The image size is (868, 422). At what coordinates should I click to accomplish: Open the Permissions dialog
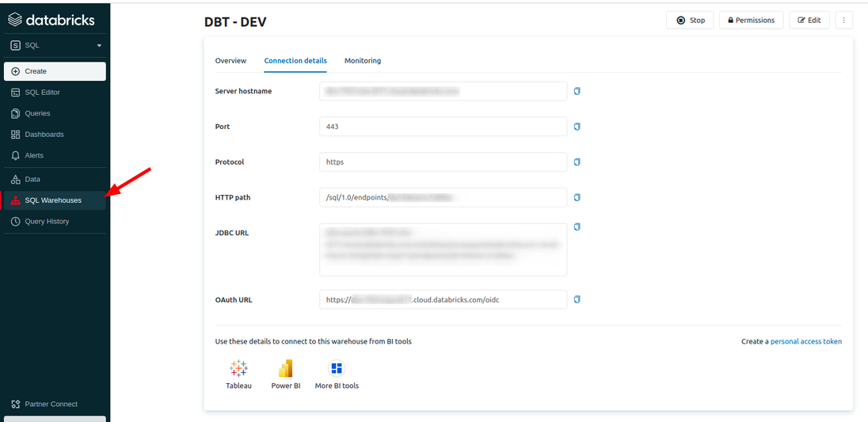752,21
